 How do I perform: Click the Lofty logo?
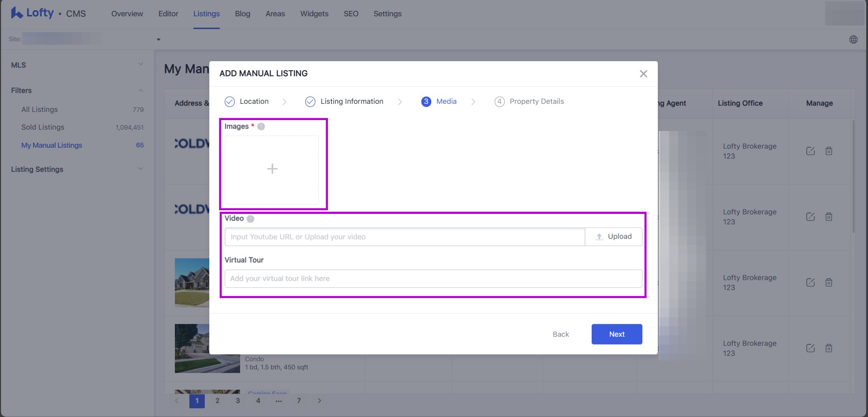pos(33,13)
